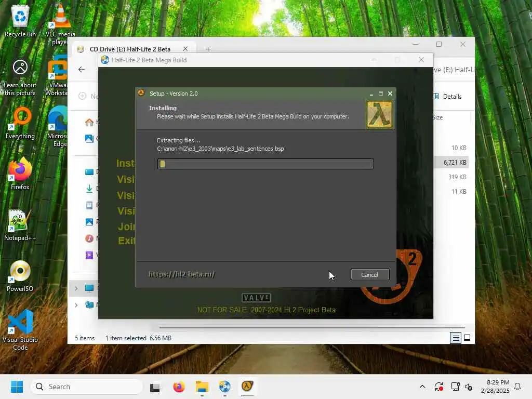Open the network status tray icon
The height and width of the screenshot is (399, 532).
pyautogui.click(x=455, y=387)
